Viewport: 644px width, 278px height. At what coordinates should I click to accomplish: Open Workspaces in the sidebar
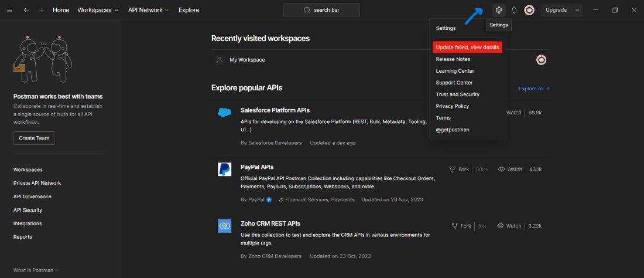pos(28,170)
